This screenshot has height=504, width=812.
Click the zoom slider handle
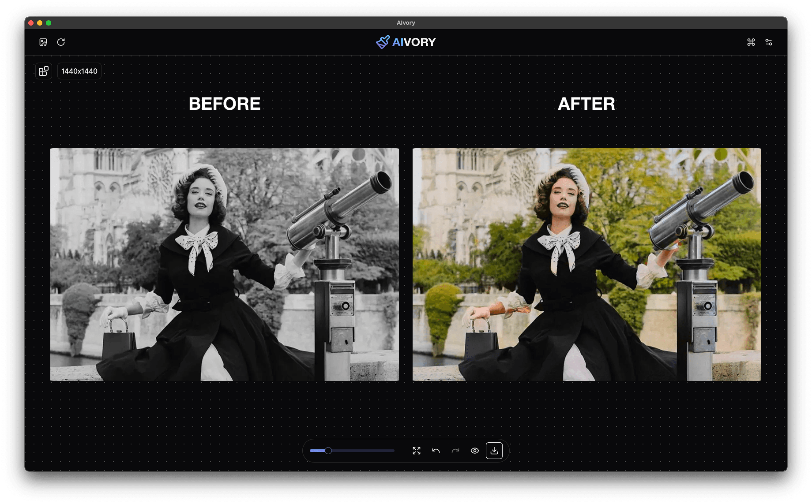pos(328,451)
